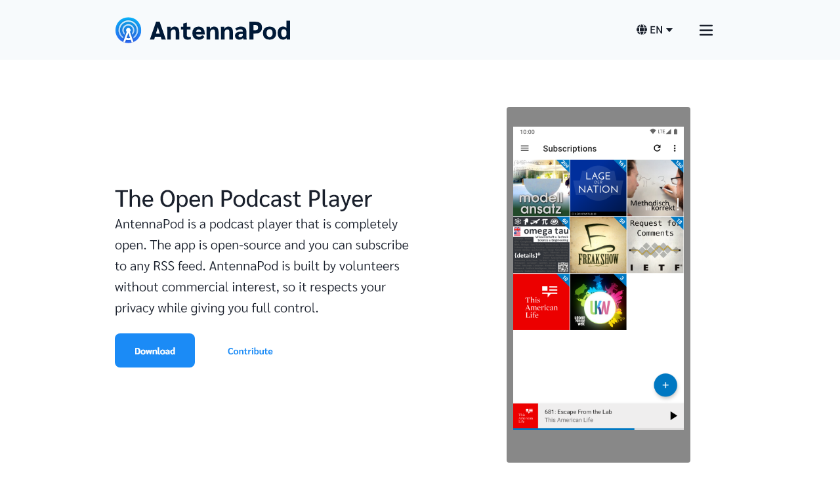Click the AntennaPod antenna logo icon
The width and height of the screenshot is (840, 504).
point(128,30)
